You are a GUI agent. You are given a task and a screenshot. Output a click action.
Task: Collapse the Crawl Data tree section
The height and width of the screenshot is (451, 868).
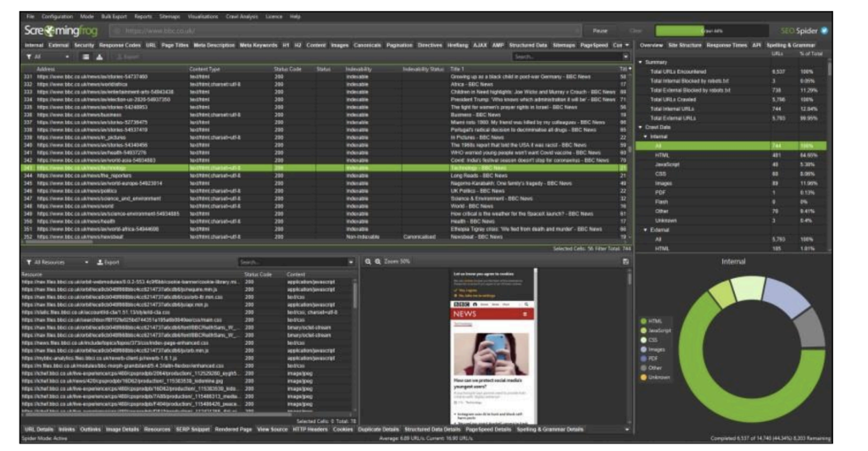point(642,126)
